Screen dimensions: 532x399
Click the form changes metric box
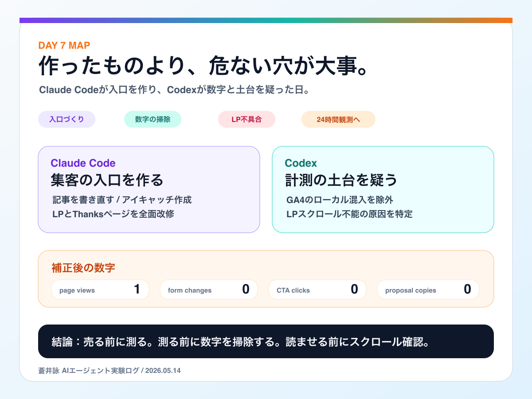tap(209, 289)
